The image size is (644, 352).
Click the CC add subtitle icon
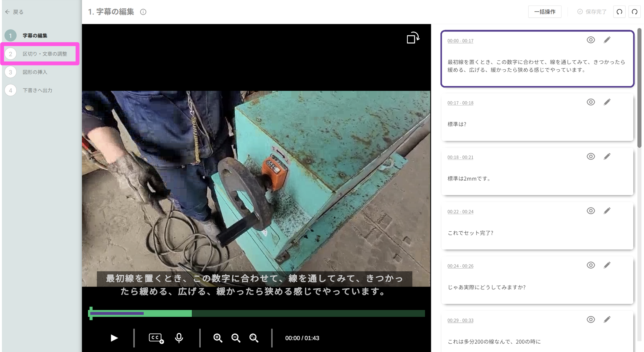click(x=156, y=338)
